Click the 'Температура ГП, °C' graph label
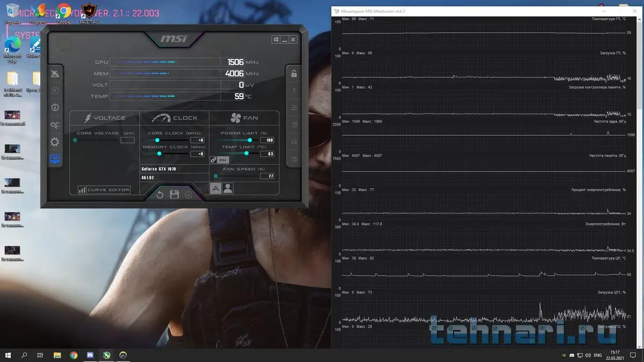The image size is (644, 362). [609, 19]
